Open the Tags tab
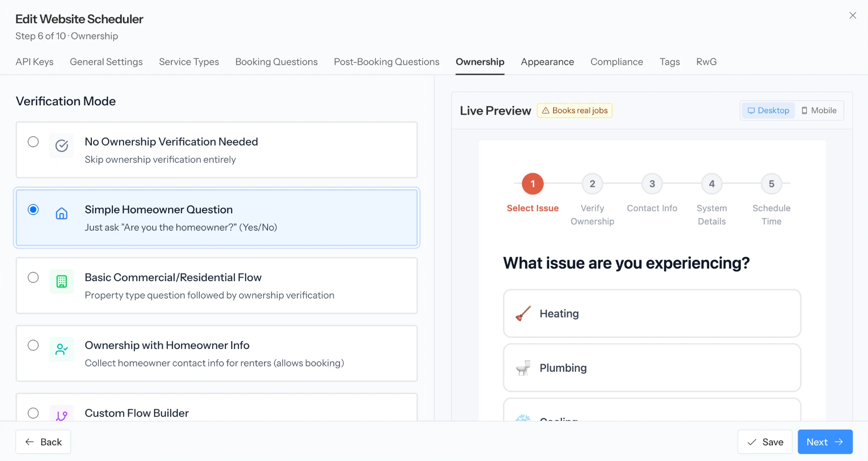 pos(670,62)
